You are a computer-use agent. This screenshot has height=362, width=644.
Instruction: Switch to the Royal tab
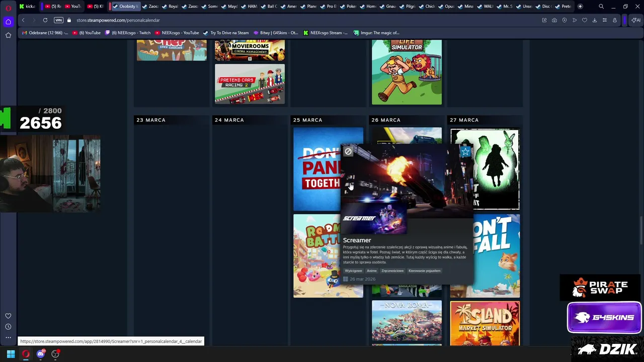click(170, 7)
